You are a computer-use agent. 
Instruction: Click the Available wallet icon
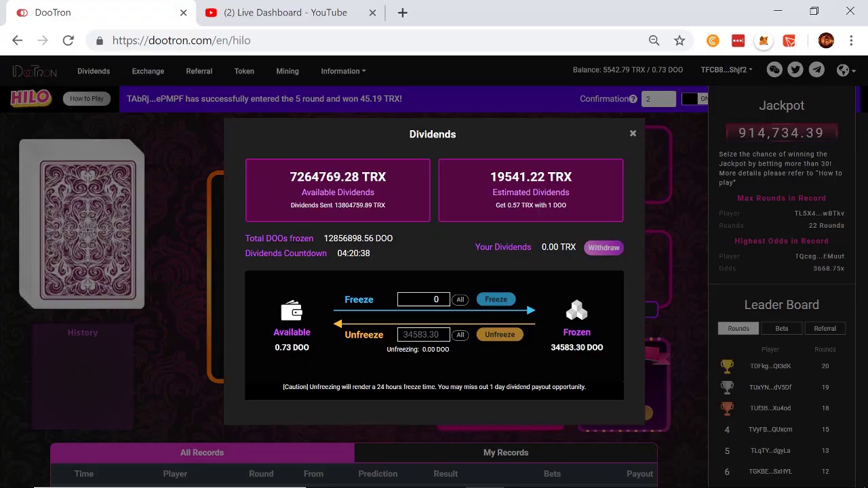292,311
